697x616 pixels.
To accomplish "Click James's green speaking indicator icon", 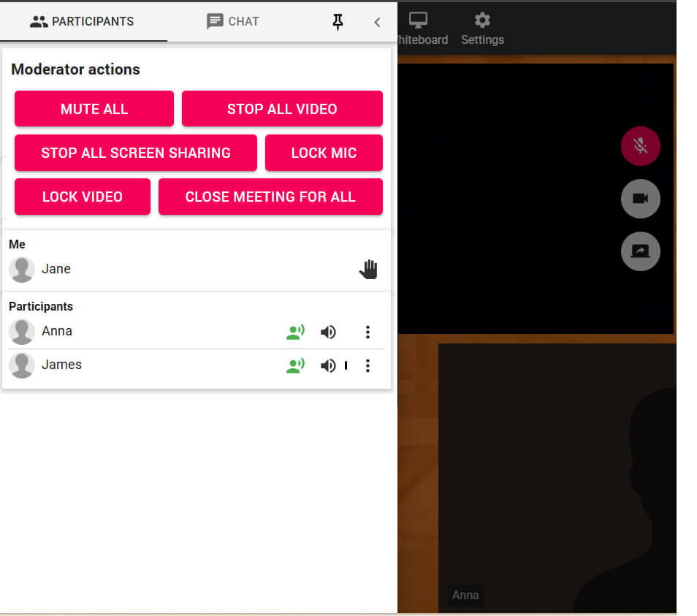I will coord(295,366).
